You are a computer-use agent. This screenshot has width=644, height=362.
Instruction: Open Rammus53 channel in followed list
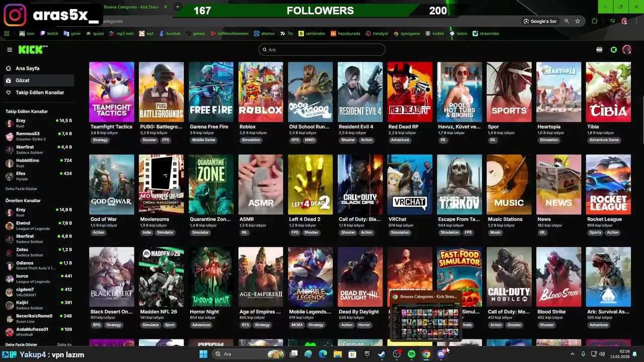[39, 136]
